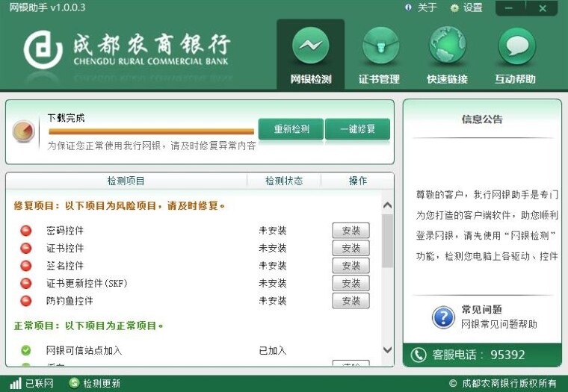Open 设置 gear icon
This screenshot has width=568, height=392.
click(454, 7)
